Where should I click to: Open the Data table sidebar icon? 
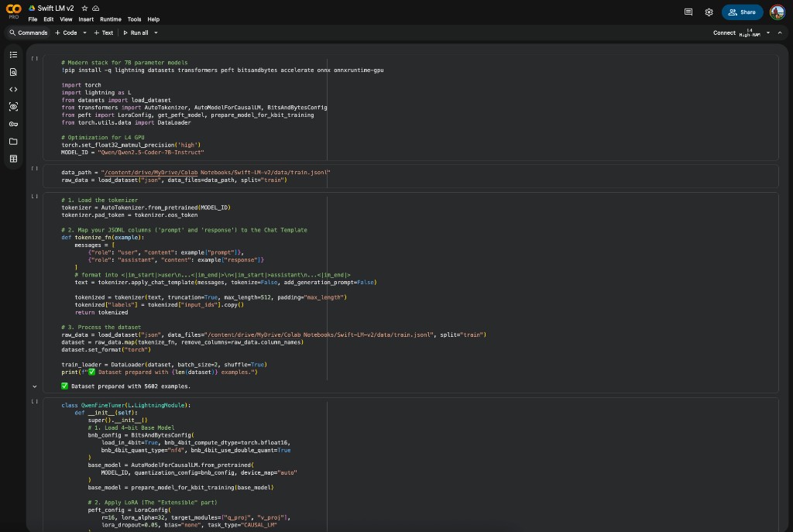coord(13,159)
